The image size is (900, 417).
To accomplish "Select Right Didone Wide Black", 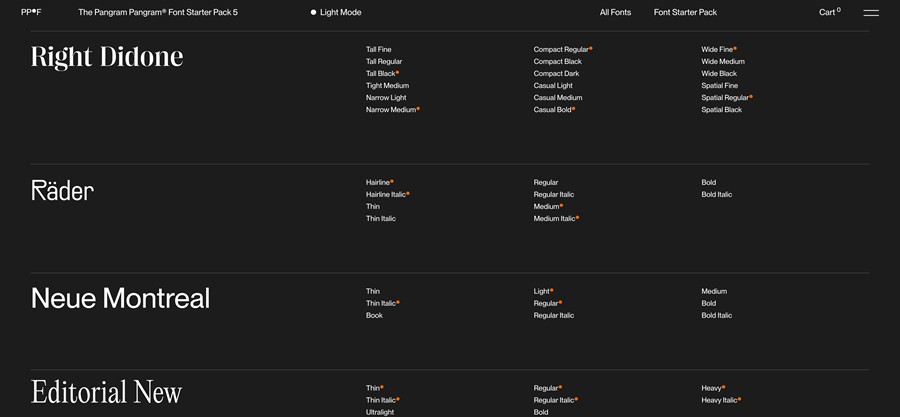I will pos(719,73).
